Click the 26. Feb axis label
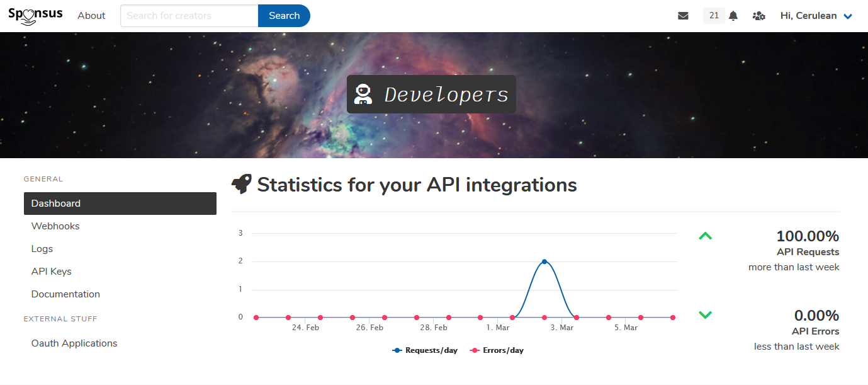Image resolution: width=868 pixels, height=385 pixels. pos(369,328)
